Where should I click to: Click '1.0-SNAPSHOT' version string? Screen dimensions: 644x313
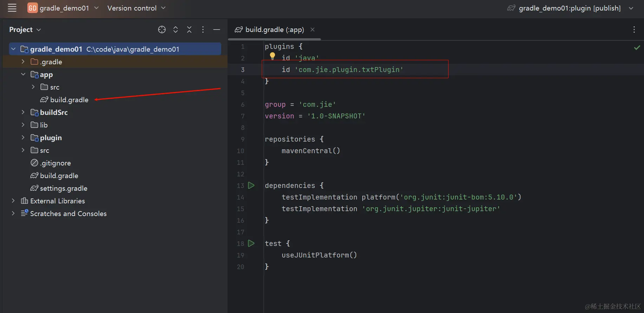(x=336, y=116)
